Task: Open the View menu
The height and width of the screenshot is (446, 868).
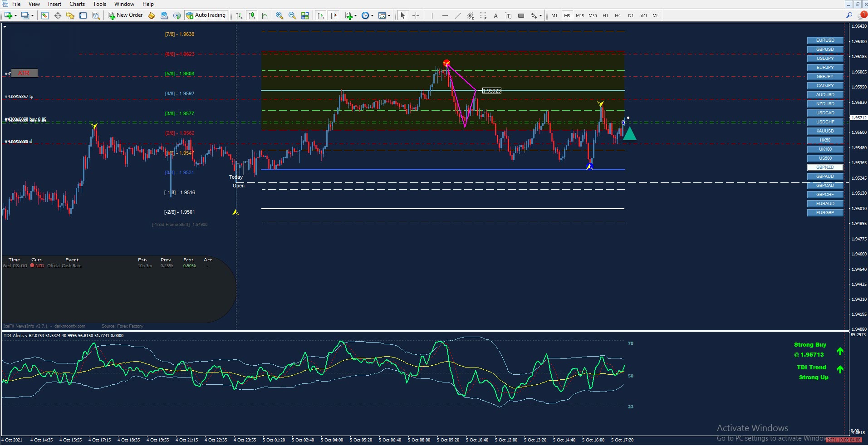Action: coord(34,4)
